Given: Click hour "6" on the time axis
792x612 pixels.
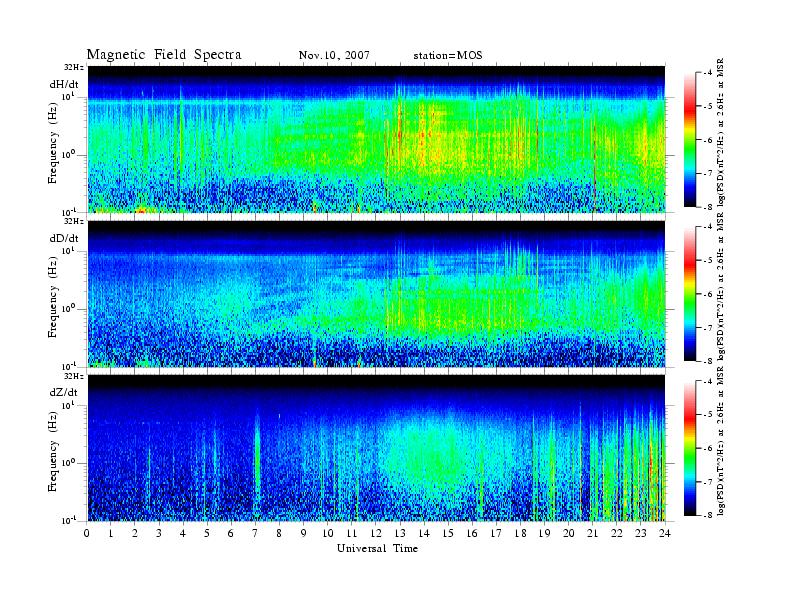Looking at the screenshot, I should pos(231,533).
